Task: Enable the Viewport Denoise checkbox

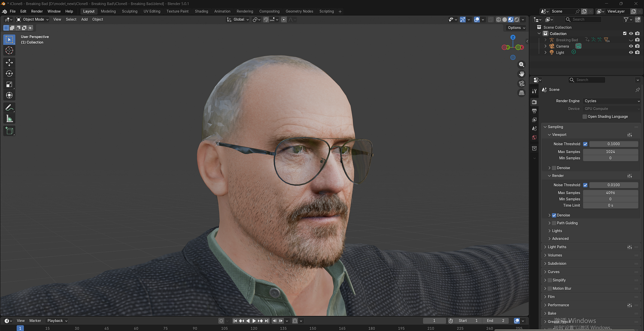Action: tap(554, 168)
